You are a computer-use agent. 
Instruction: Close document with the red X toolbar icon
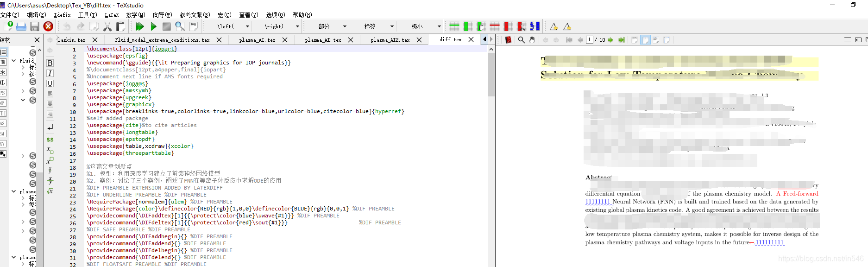pyautogui.click(x=48, y=26)
